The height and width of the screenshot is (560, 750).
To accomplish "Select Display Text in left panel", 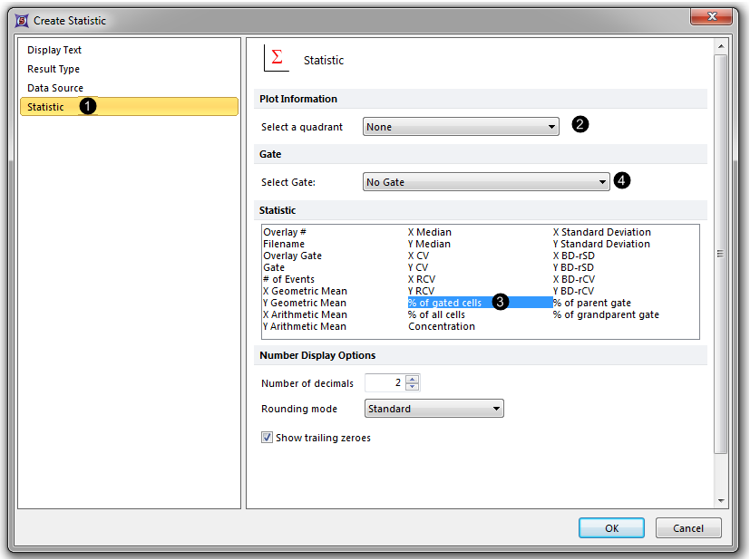I will (54, 50).
